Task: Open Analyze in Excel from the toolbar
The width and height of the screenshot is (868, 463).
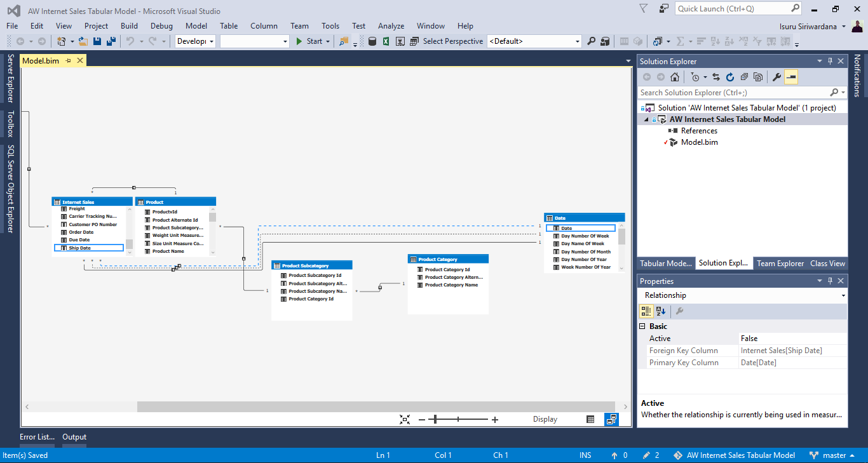Action: tap(386, 41)
